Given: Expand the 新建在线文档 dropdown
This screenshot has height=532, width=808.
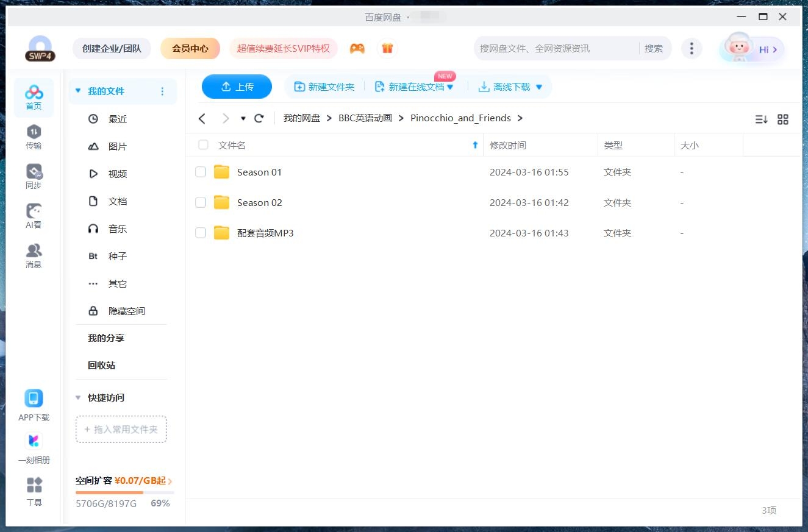Looking at the screenshot, I should [450, 87].
